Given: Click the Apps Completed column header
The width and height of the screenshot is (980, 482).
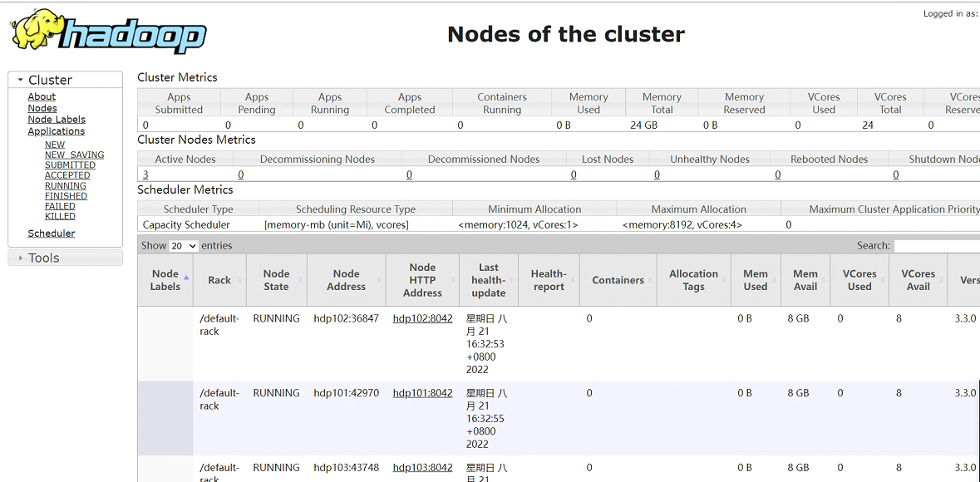Looking at the screenshot, I should point(410,103).
